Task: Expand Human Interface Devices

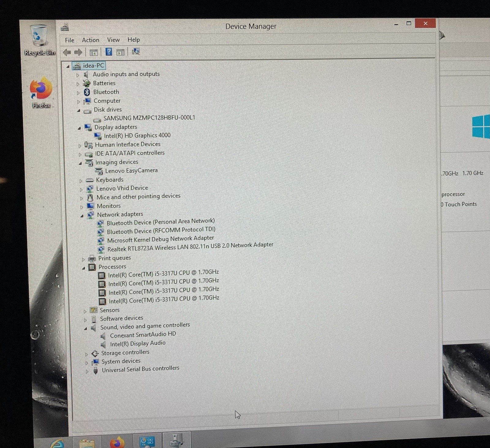Action: tap(80, 146)
